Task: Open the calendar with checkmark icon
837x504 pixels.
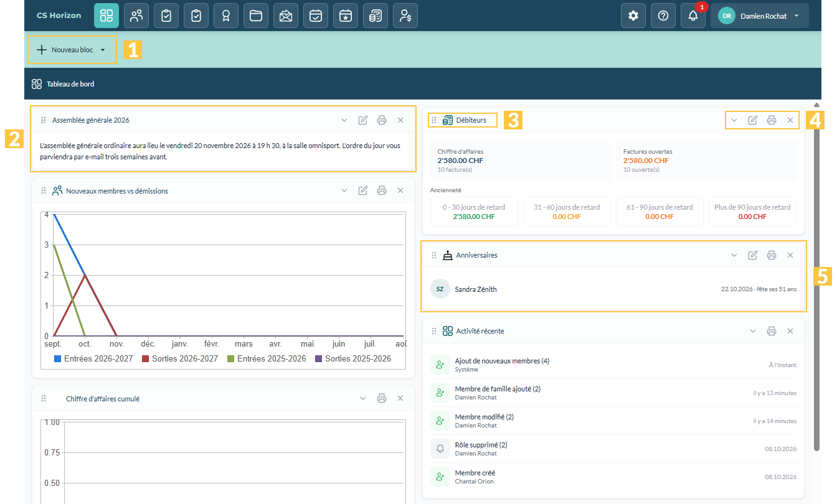Action: click(x=316, y=16)
